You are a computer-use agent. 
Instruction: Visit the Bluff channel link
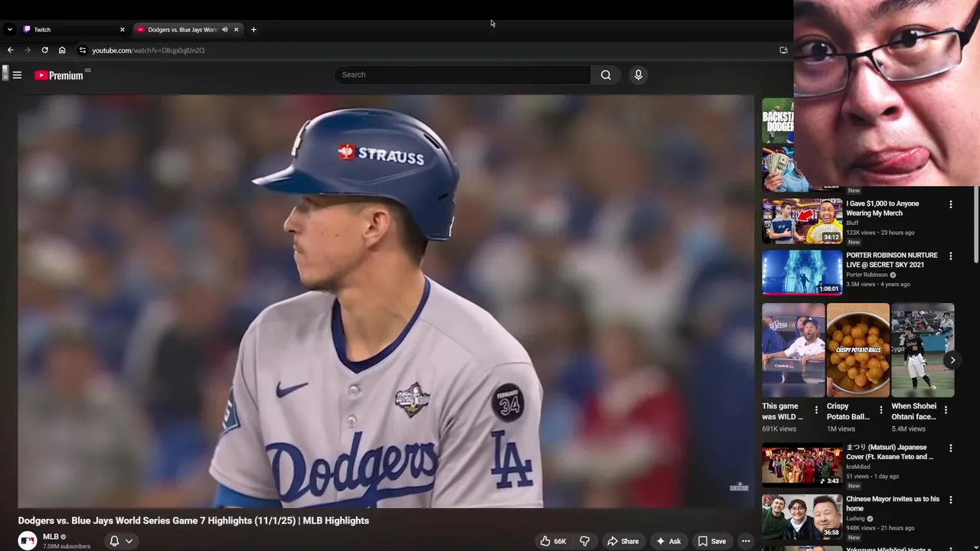tap(852, 223)
